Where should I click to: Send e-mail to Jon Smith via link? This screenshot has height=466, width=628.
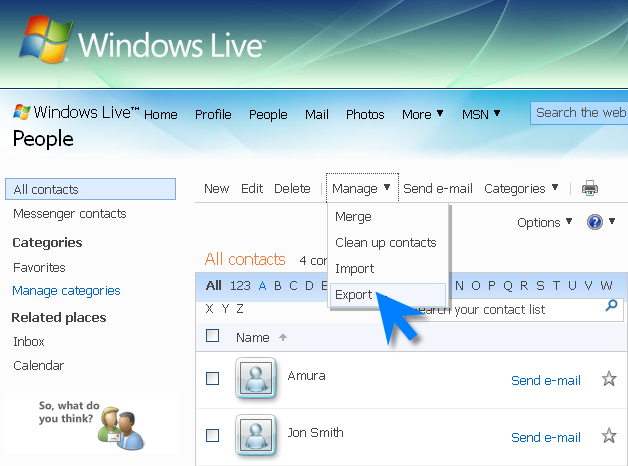(x=545, y=437)
